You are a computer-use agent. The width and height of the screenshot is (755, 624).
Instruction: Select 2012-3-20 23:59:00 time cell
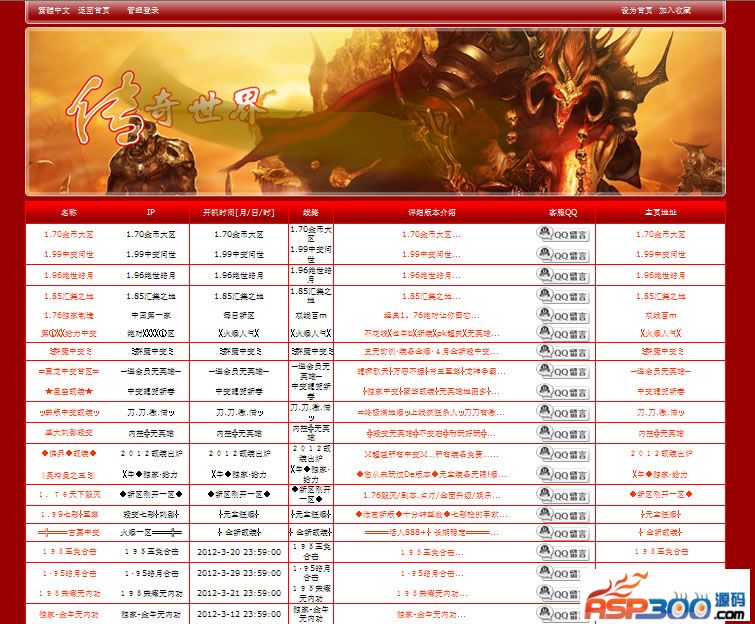(x=239, y=552)
